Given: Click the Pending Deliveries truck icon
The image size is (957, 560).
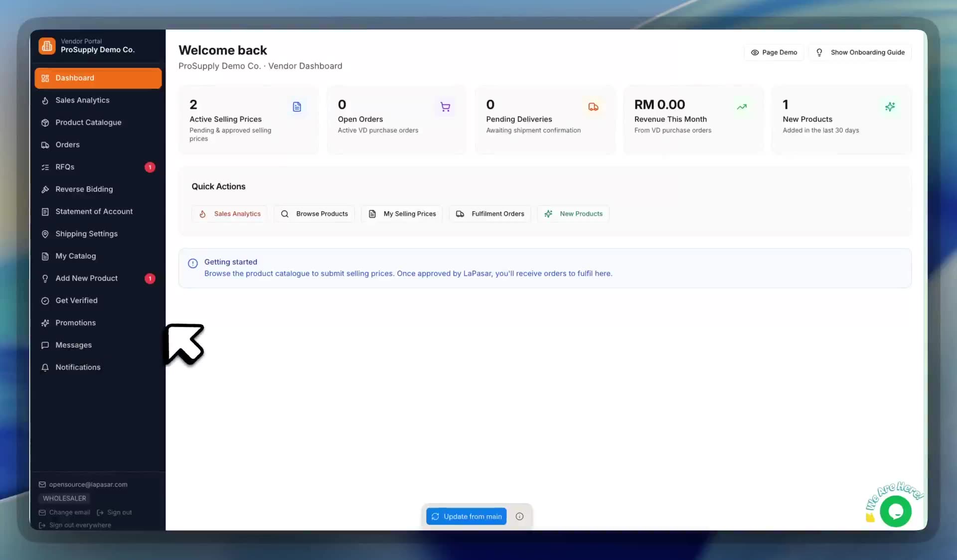Looking at the screenshot, I should pos(593,107).
